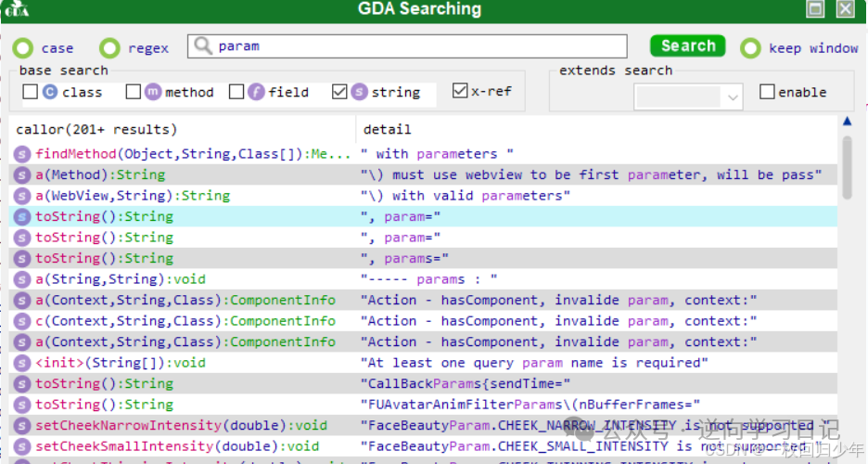Close the GDA Searching window
Viewport: 868px width, 464px height.
click(846, 9)
